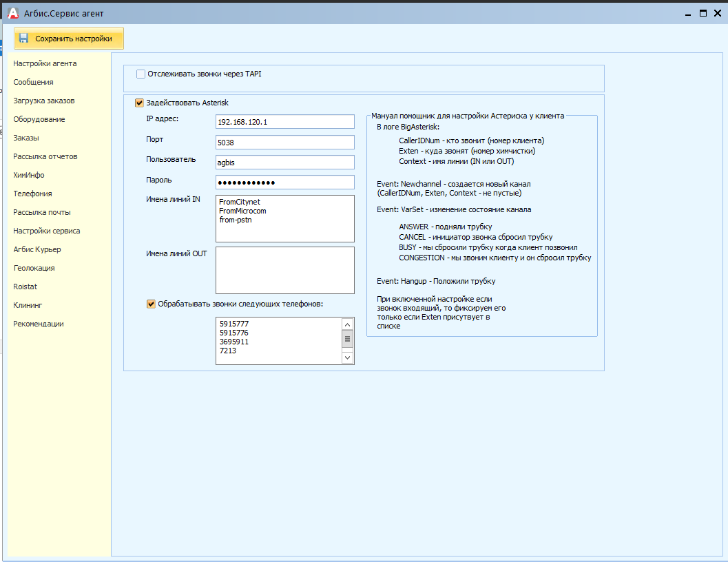Click the IP адрес input field
Image resolution: width=728 pixels, height=562 pixels.
[285, 122]
